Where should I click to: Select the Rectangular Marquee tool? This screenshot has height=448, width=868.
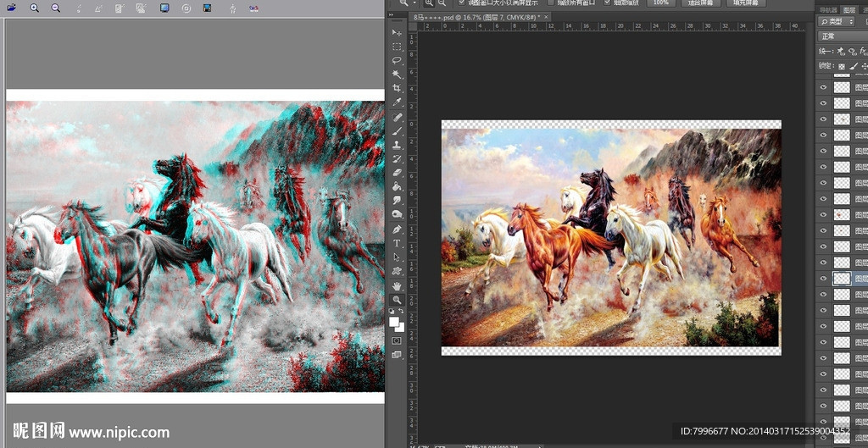(397, 47)
